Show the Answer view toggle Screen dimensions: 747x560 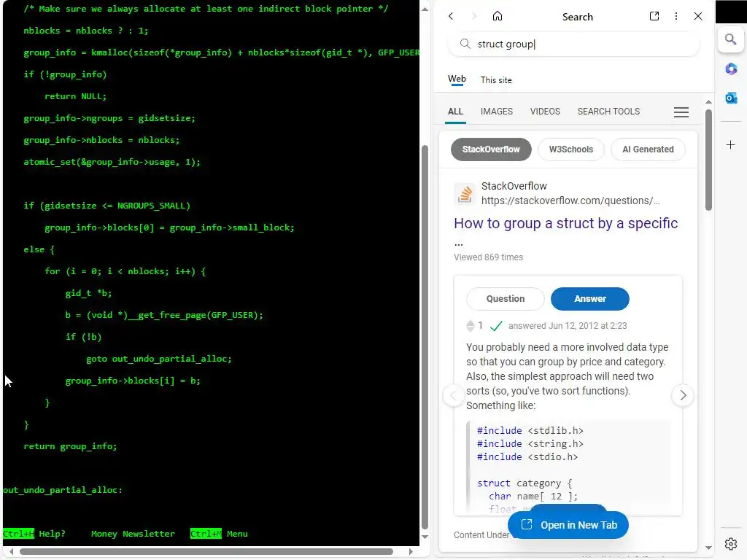[589, 298]
